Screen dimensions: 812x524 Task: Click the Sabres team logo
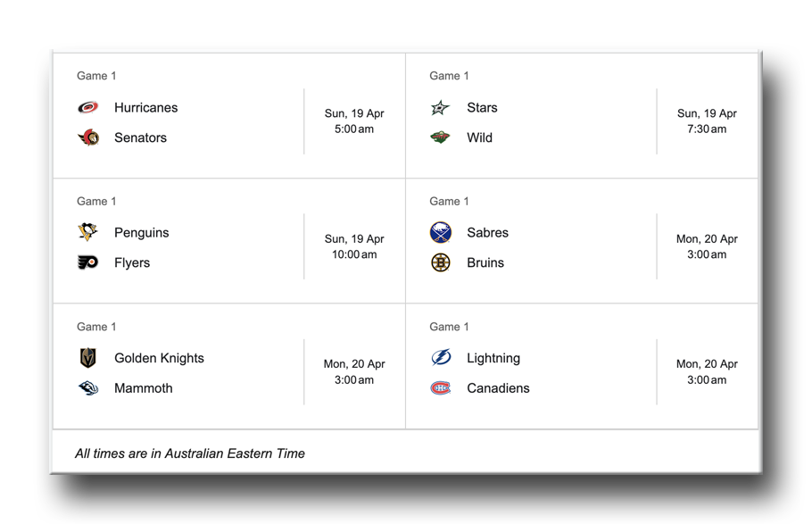441,233
